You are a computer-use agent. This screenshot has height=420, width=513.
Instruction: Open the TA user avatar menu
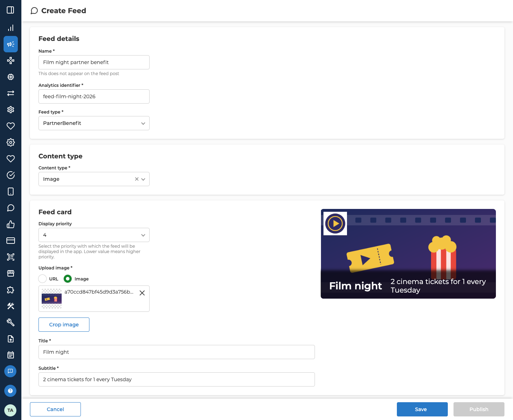point(10,410)
